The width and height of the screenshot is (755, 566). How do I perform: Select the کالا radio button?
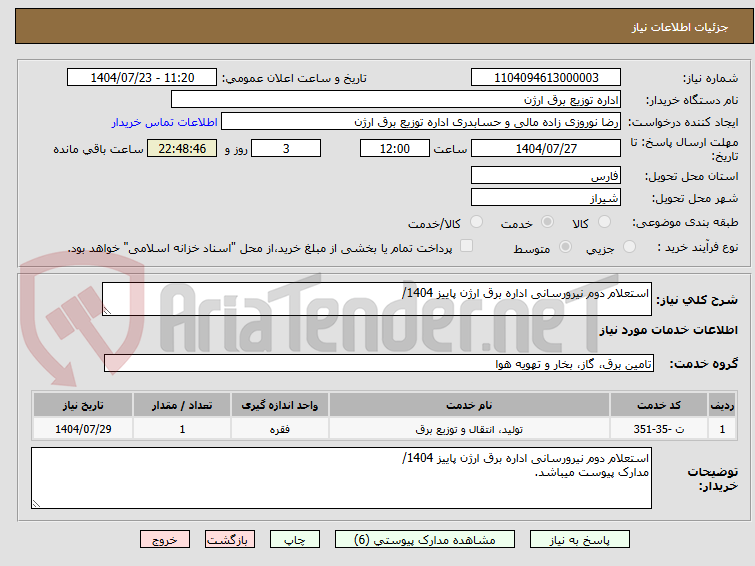coord(604,222)
